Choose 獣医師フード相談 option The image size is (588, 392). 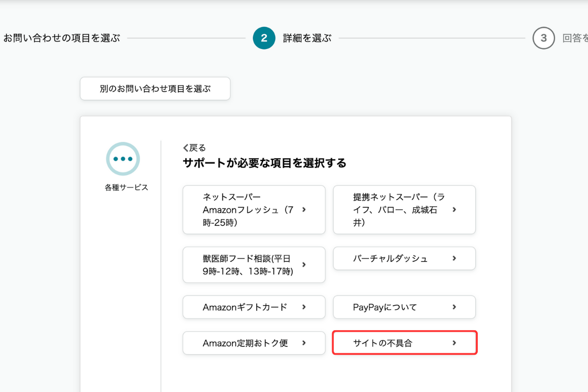point(254,265)
